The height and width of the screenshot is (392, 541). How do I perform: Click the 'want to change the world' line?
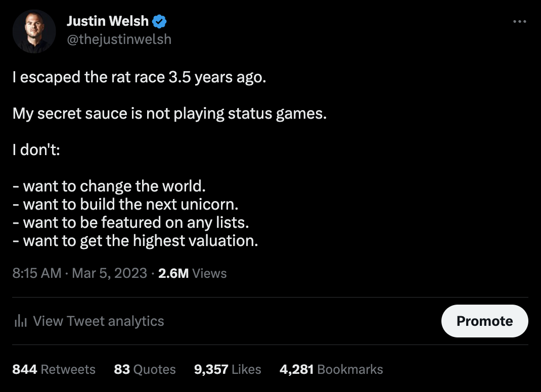pos(109,186)
